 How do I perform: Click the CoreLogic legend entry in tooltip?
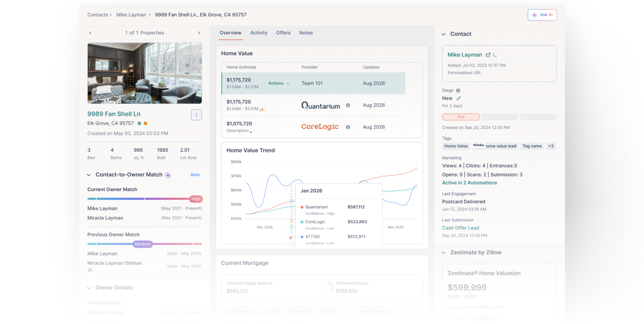pyautogui.click(x=315, y=222)
